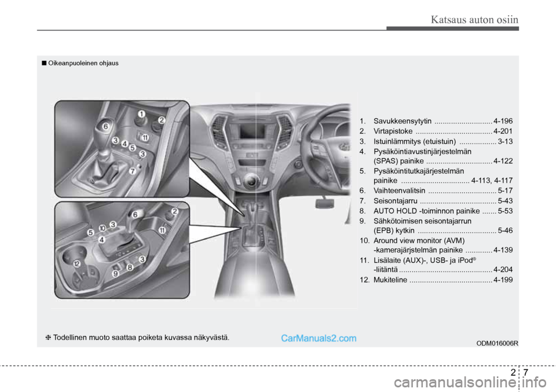Click callout number 10 in the lower inset
The image size is (556, 392).
click(x=102, y=228)
